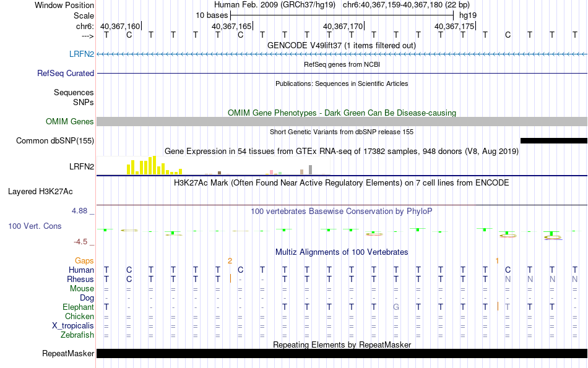This screenshot has width=588, height=368.
Task: Click the X_tropicalis species row label
Action: [x=73, y=326]
